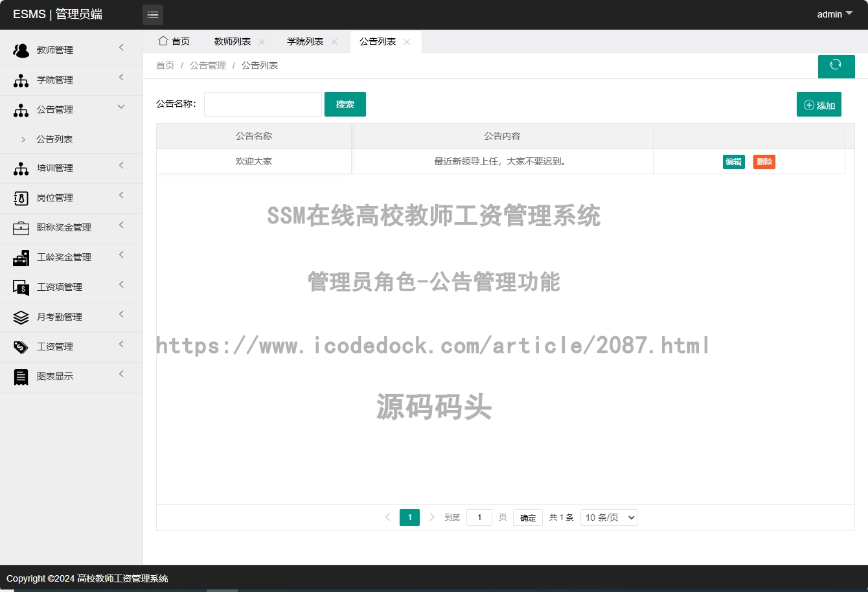Click the green refresh icon button
Screen dimensions: 868x592
836,65
